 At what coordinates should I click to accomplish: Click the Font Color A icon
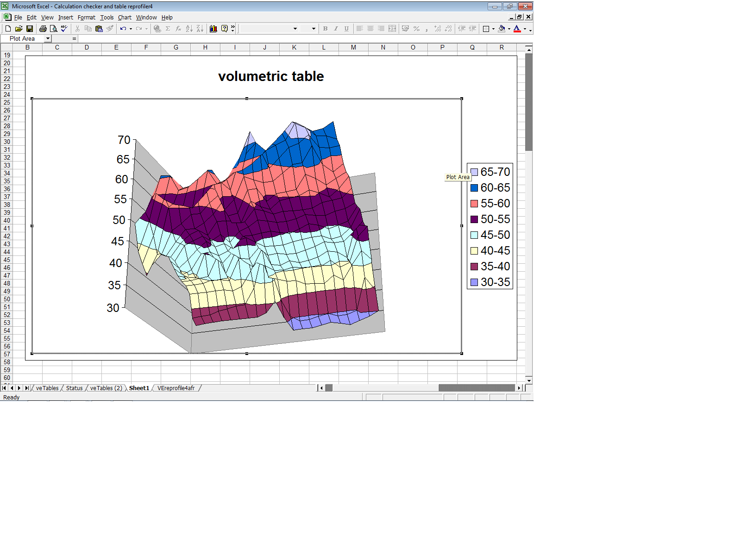coord(517,29)
